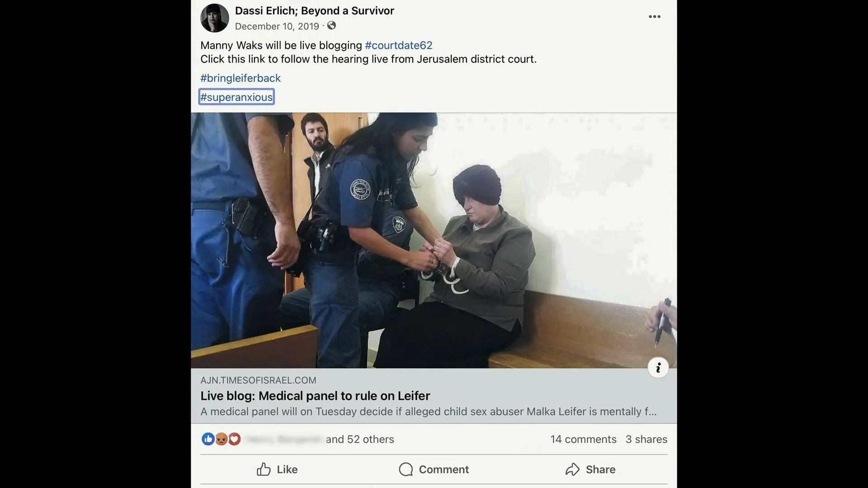Click the public globe privacy icon
This screenshot has width=868, height=488.
[x=331, y=26]
